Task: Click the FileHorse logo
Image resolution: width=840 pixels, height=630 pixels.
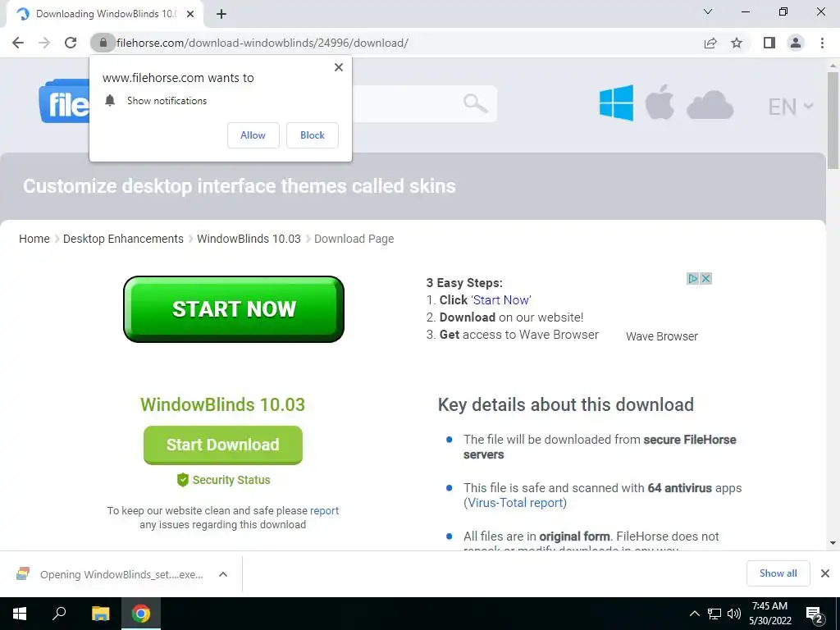Action: pyautogui.click(x=64, y=101)
